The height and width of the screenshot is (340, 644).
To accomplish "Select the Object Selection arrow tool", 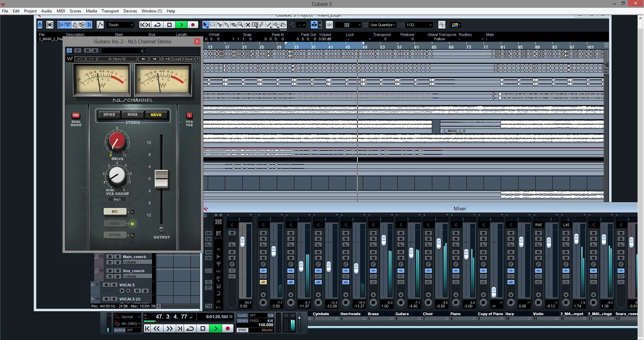I will [x=205, y=25].
